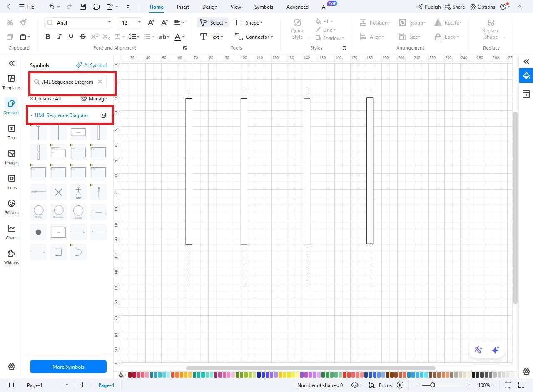This screenshot has width=533, height=392.
Task: Select the filled black circle symbol
Action: pyautogui.click(x=38, y=232)
